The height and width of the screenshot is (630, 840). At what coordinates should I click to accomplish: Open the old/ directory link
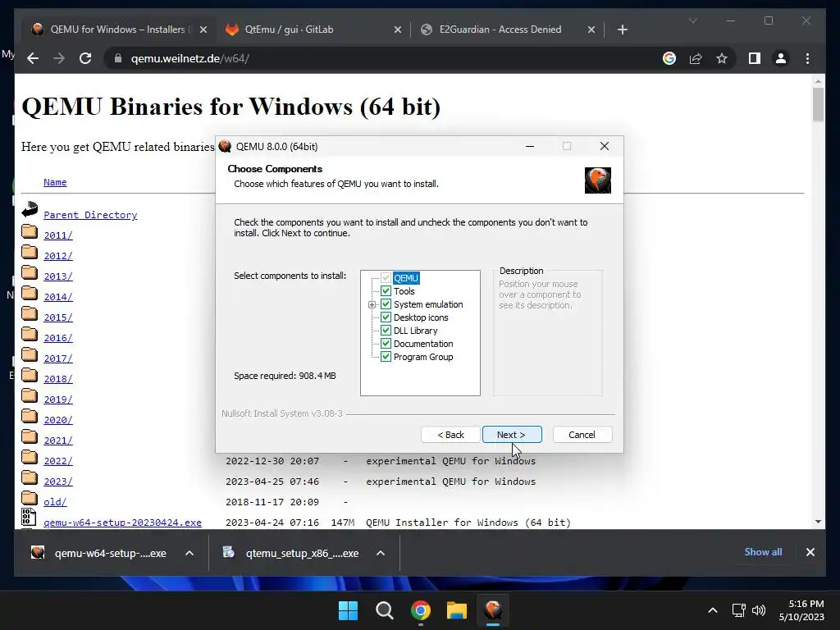pos(55,502)
